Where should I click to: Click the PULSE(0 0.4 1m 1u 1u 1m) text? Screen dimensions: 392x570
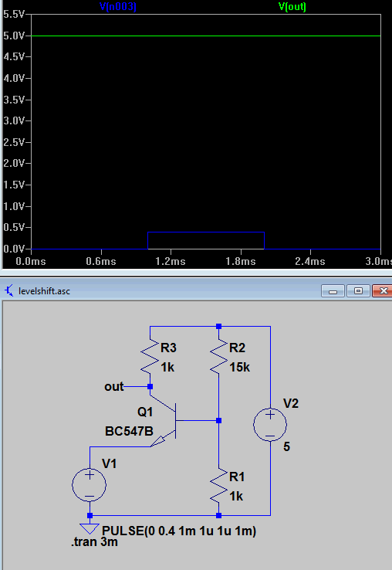179,531
